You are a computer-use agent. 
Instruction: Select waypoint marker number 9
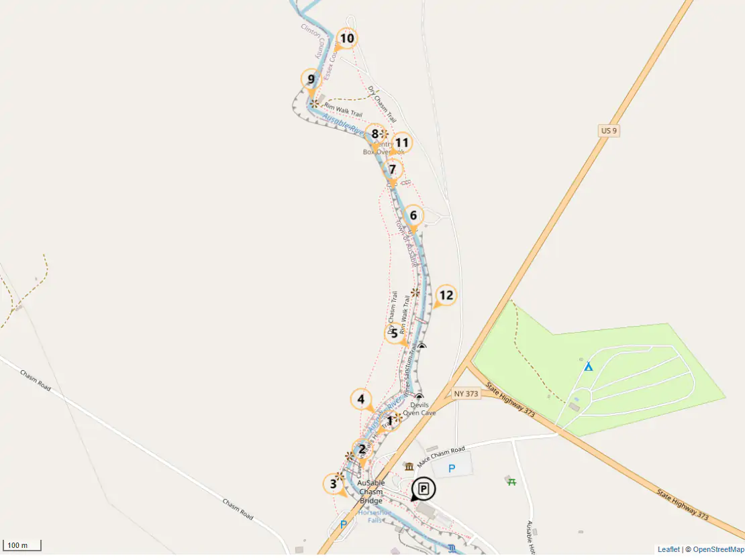(311, 80)
